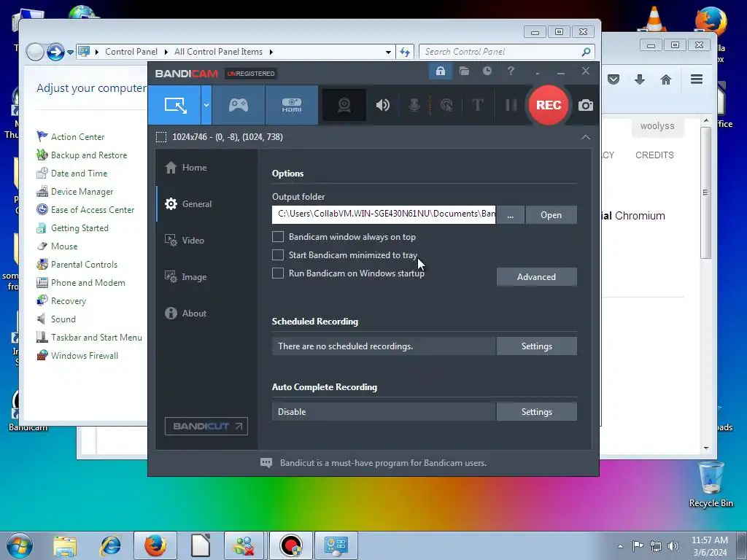Click the Output folder path field
This screenshot has width=747, height=560.
tap(384, 215)
